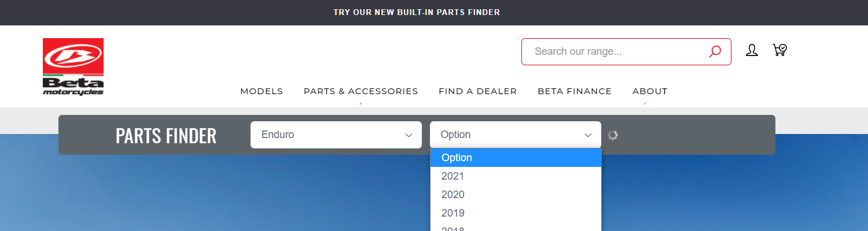Viewport: 868px width, 231px height.
Task: Open the About navigation menu
Action: pos(650,91)
